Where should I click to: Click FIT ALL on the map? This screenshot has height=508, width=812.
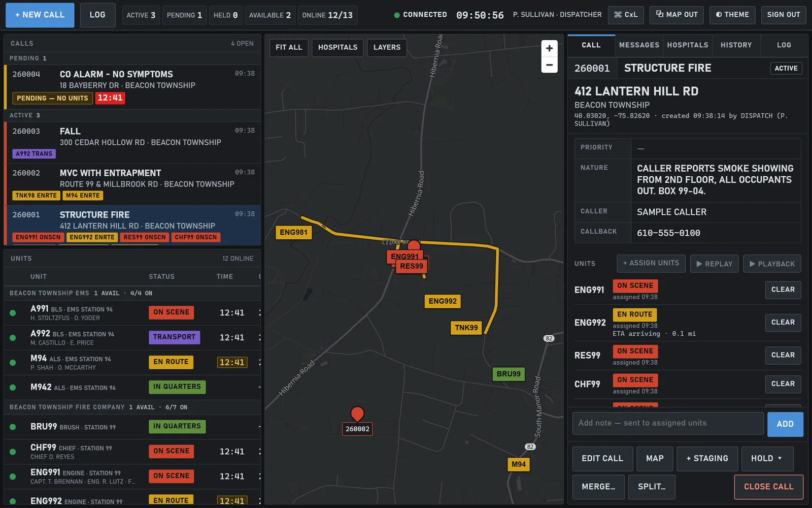tap(289, 47)
